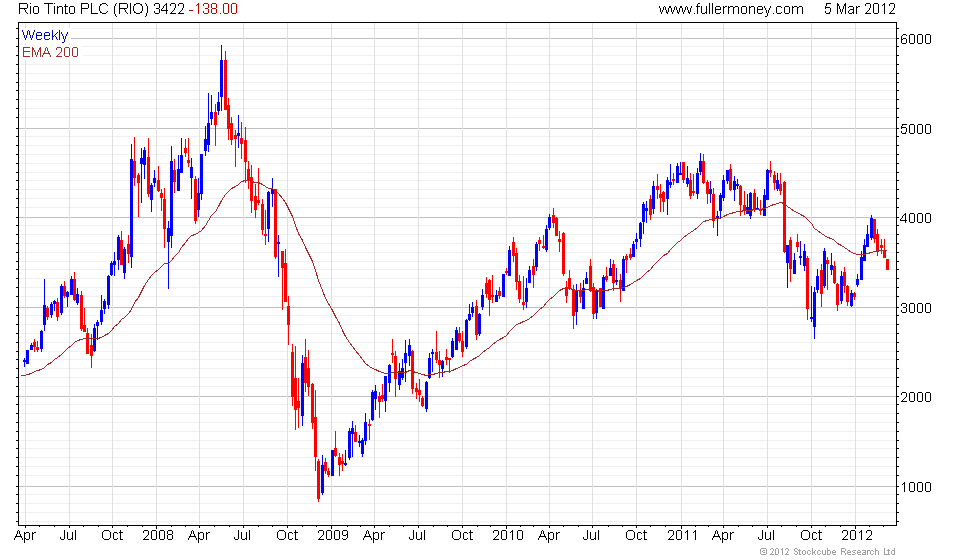Image resolution: width=980 pixels, height=560 pixels.
Task: Click the 3000 price axis label
Action: 915,308
